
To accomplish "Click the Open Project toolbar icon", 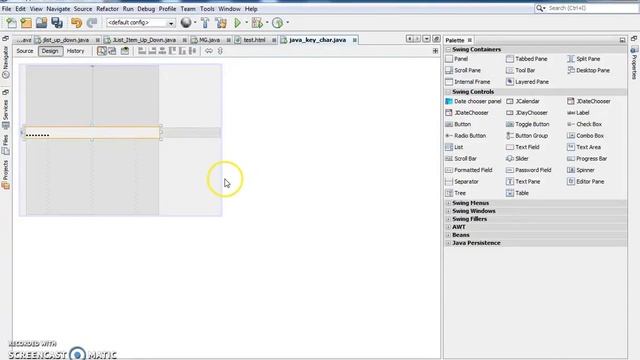I will (x=41, y=23).
